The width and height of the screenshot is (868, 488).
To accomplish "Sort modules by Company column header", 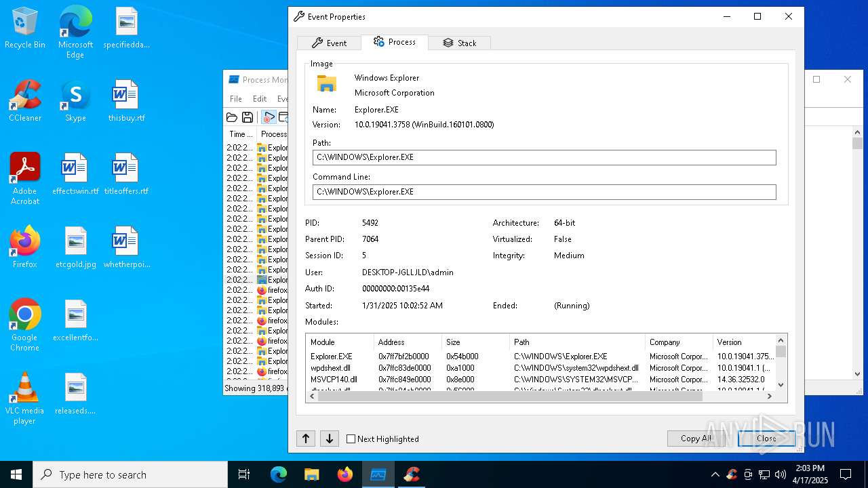I will pos(679,342).
